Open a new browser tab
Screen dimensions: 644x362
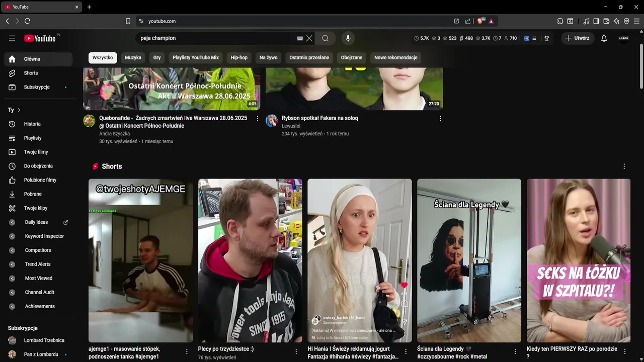pyautogui.click(x=89, y=7)
